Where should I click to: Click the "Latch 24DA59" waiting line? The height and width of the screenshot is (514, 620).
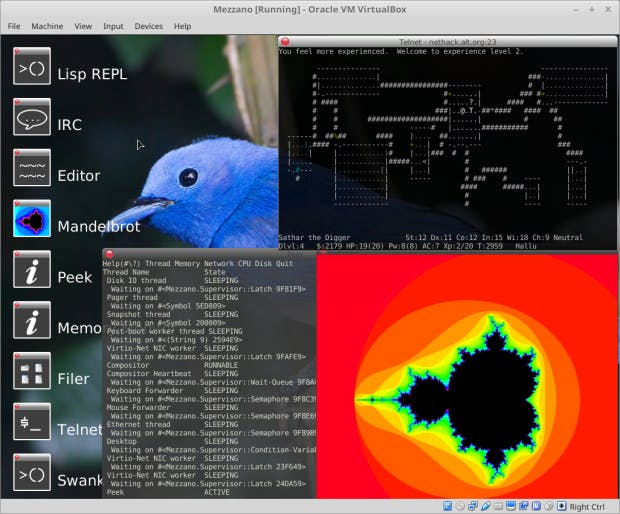click(x=208, y=484)
